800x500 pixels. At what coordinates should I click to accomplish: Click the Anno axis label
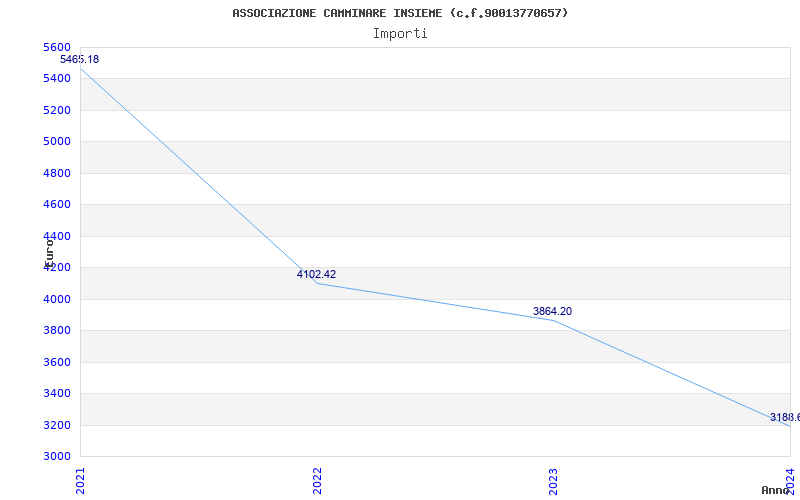tap(775, 490)
